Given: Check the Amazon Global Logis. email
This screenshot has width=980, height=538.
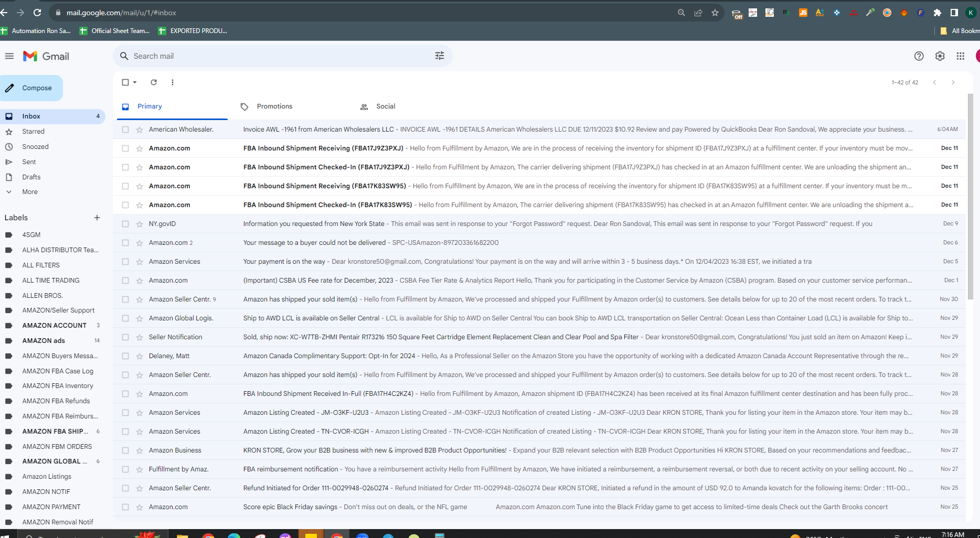Looking at the screenshot, I should tap(125, 318).
